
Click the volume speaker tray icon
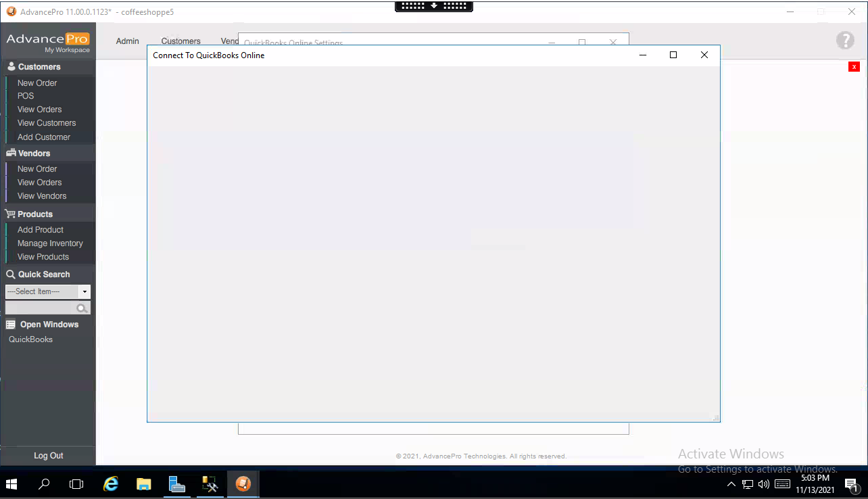pos(764,484)
